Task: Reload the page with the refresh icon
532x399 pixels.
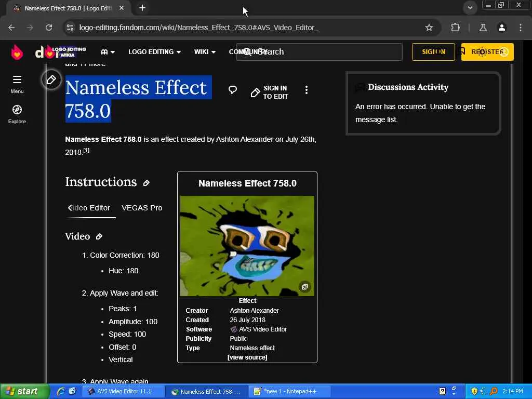Action: 49,28
